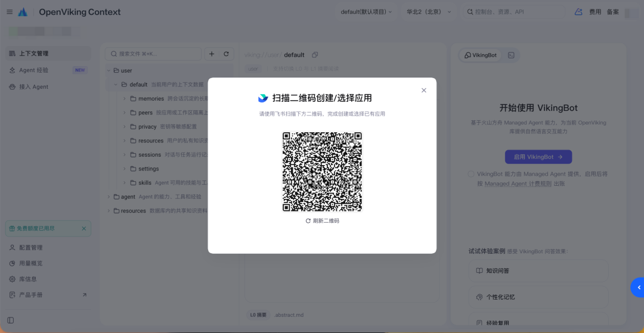Viewport: 644px width, 333px height.
Task: Click the sessions folder icon
Action: point(133,155)
